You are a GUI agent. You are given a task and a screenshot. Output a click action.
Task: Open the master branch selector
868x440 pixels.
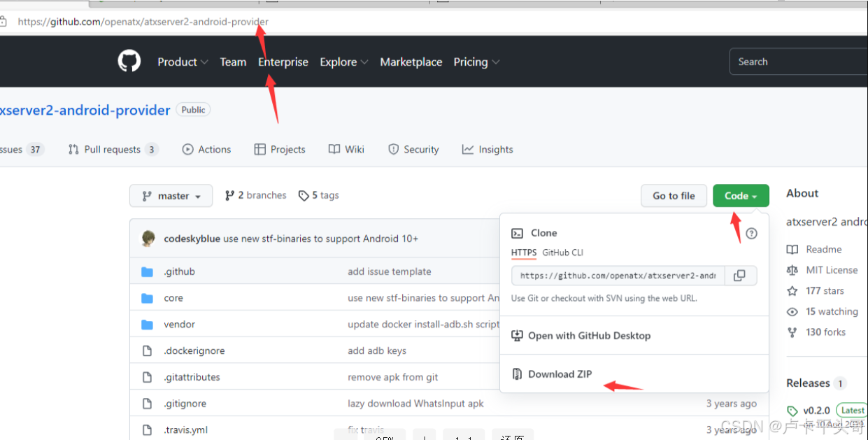[x=171, y=196]
